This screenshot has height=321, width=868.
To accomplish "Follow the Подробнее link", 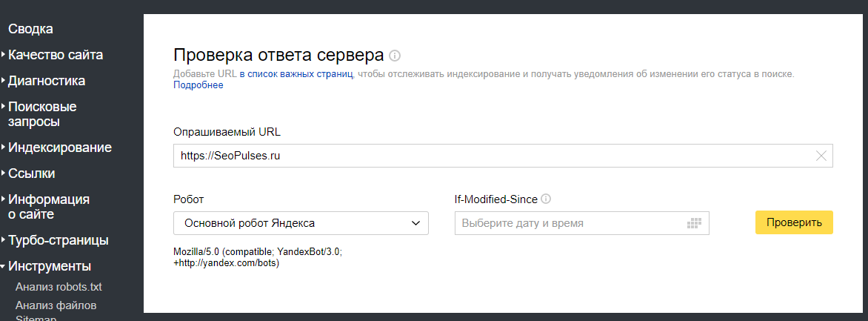I will pyautogui.click(x=198, y=85).
